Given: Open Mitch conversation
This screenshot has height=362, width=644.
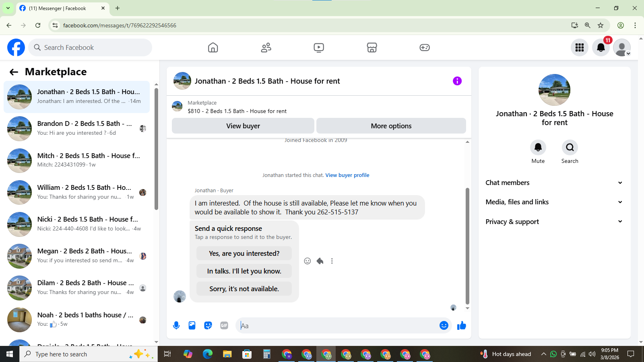Looking at the screenshot, I should [76, 160].
